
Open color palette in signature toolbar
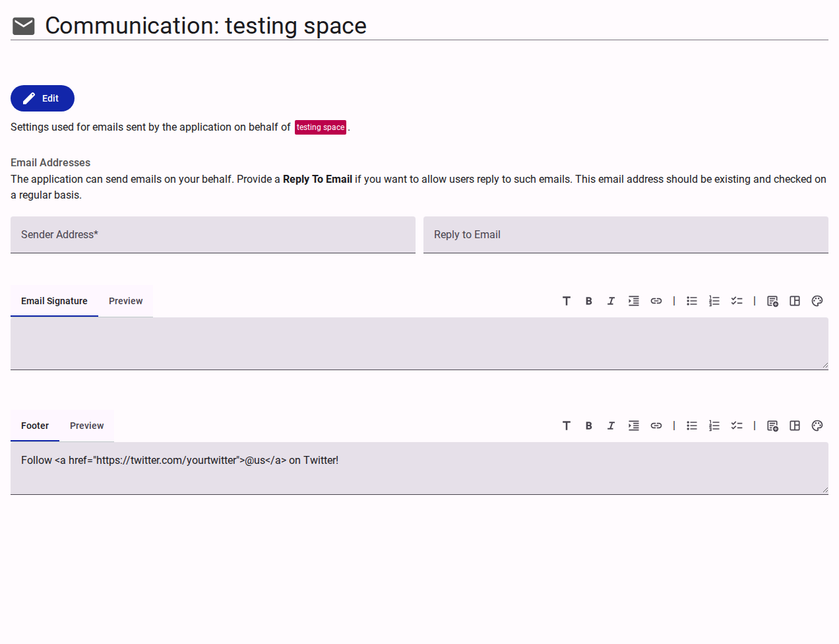pos(817,301)
